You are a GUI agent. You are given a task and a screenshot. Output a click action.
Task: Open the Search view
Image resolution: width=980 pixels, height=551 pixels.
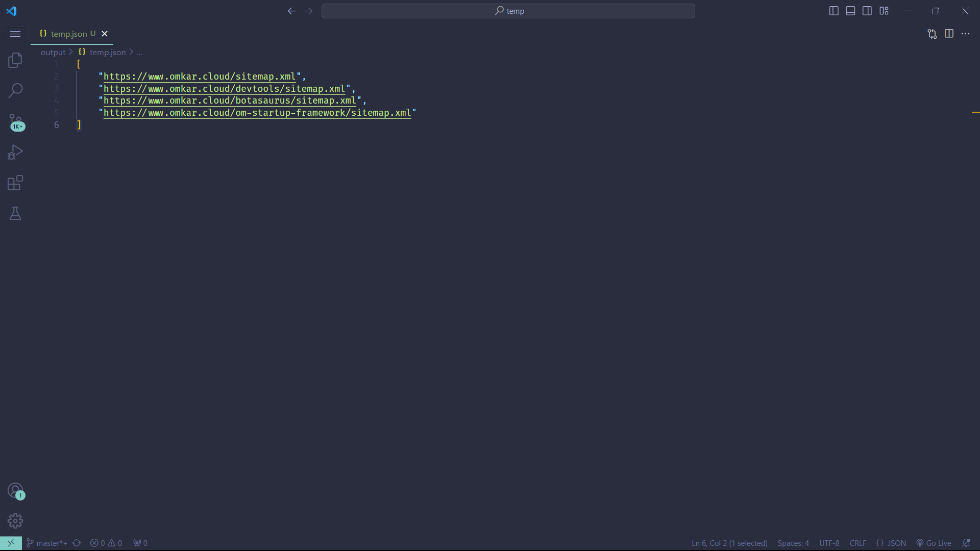pyautogui.click(x=15, y=90)
